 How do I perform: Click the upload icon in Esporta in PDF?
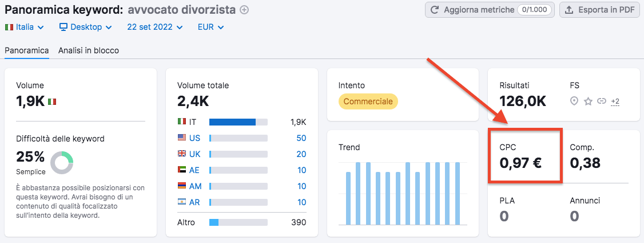(x=569, y=10)
